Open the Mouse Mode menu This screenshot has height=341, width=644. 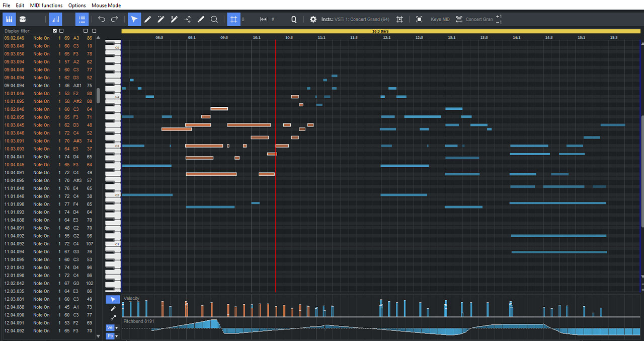(106, 6)
